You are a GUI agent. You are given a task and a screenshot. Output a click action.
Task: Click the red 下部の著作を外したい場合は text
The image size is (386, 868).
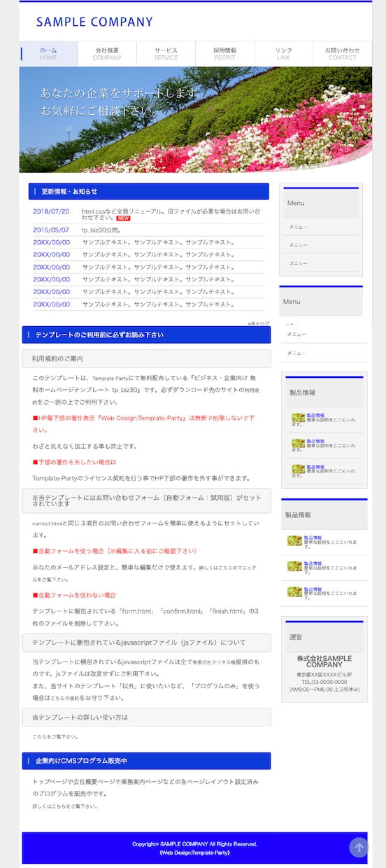(x=74, y=462)
